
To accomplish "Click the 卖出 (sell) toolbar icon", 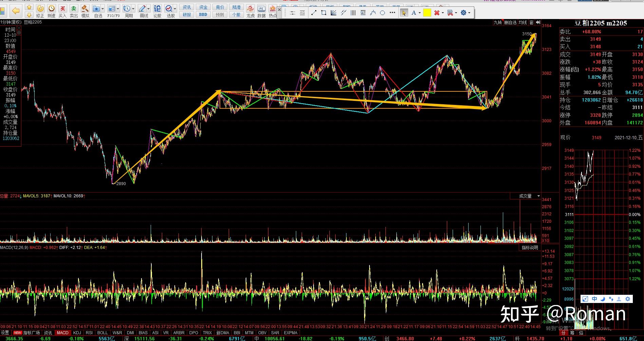I will 74,11.
